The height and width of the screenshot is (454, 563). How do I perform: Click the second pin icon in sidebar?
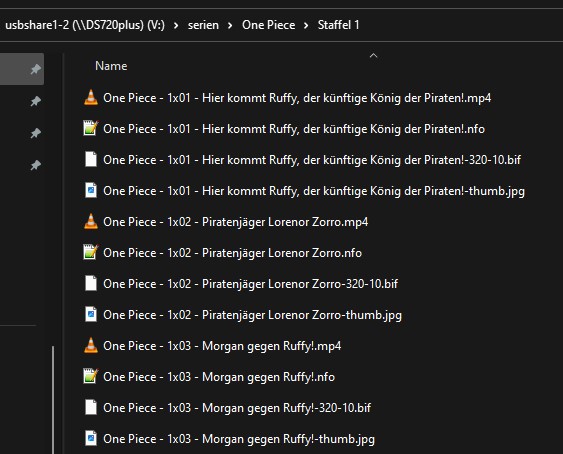(x=36, y=101)
